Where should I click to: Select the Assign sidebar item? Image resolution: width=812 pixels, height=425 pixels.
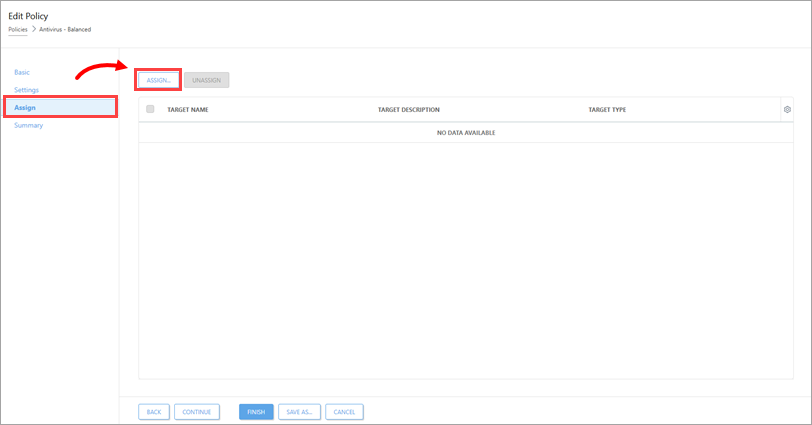(x=25, y=107)
